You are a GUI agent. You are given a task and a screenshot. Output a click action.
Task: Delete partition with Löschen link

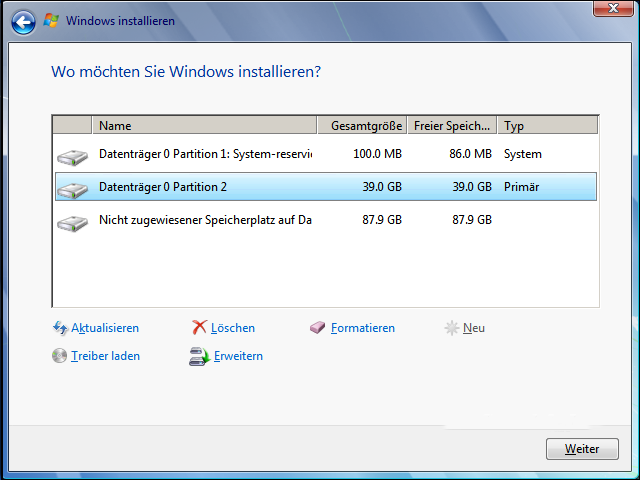click(x=233, y=328)
